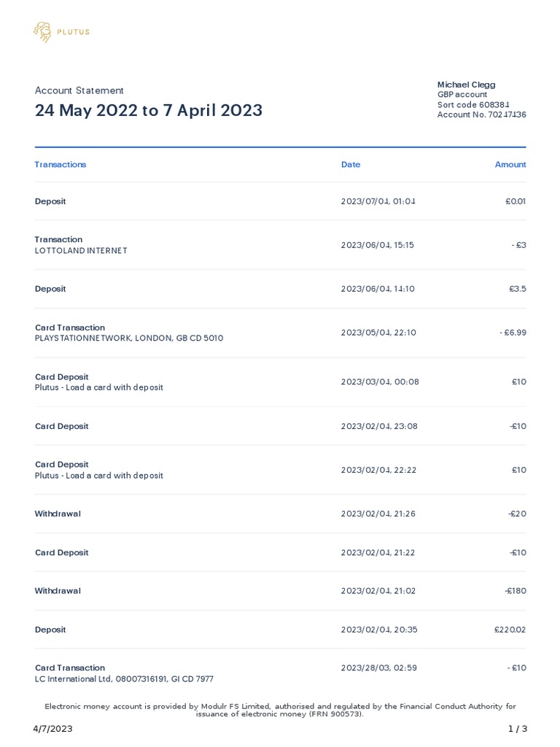Screen dimensions: 560x747
Task: Click the 4/7/2023 print date
Action: click(52, 729)
